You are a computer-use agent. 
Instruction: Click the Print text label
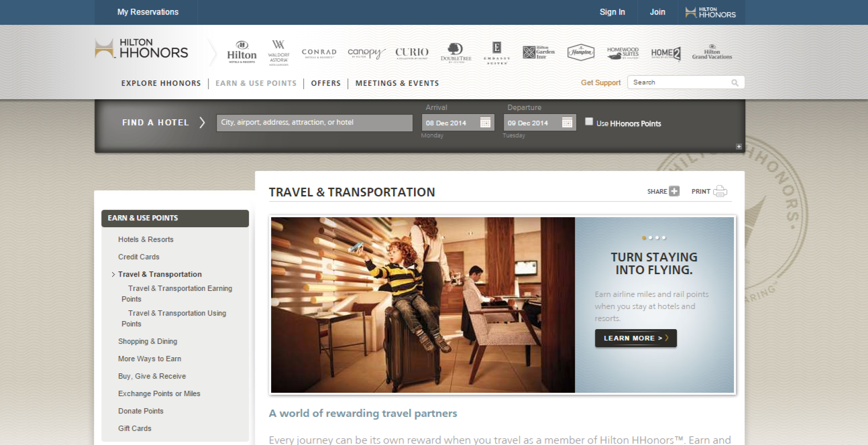pos(701,192)
